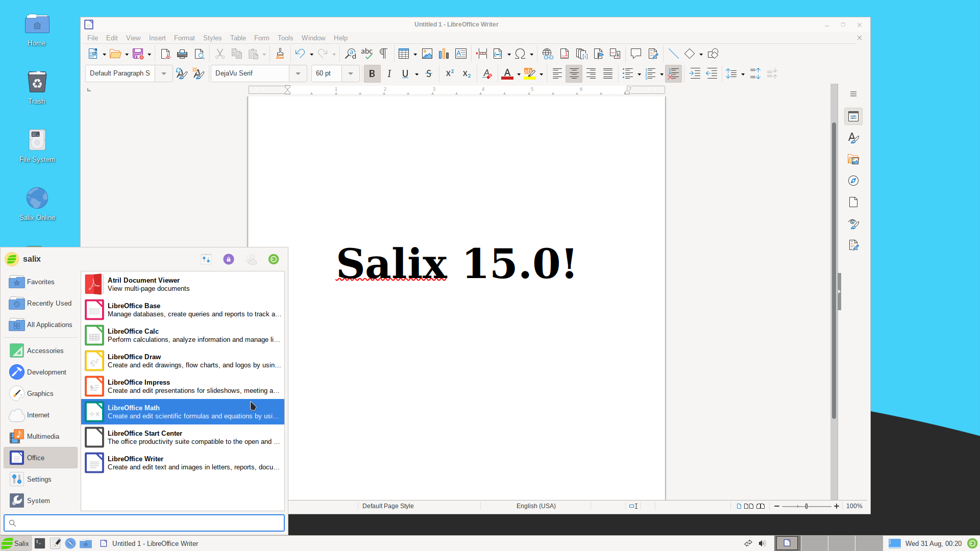Expand Font Size dropdown arrow
The height and width of the screenshot is (551, 980).
pos(351,74)
